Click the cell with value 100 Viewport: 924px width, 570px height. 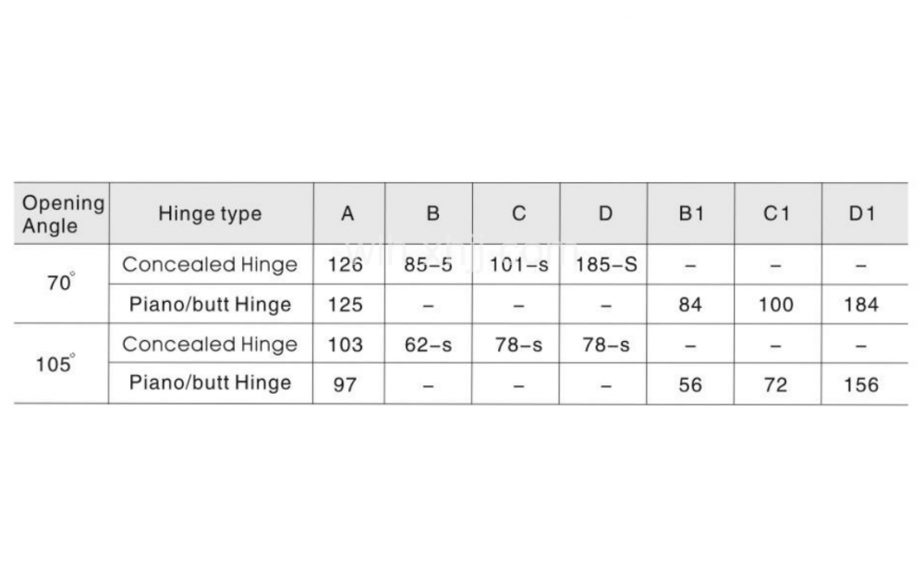[x=777, y=304]
